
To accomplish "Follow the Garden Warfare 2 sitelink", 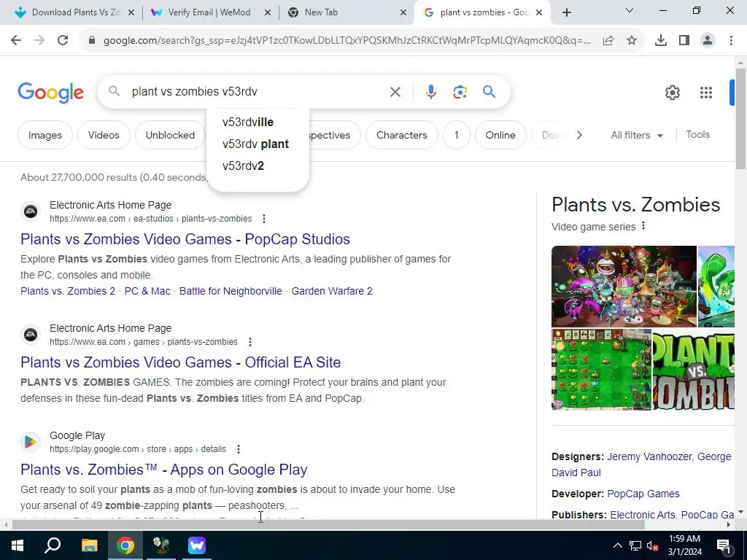I will pos(332,291).
